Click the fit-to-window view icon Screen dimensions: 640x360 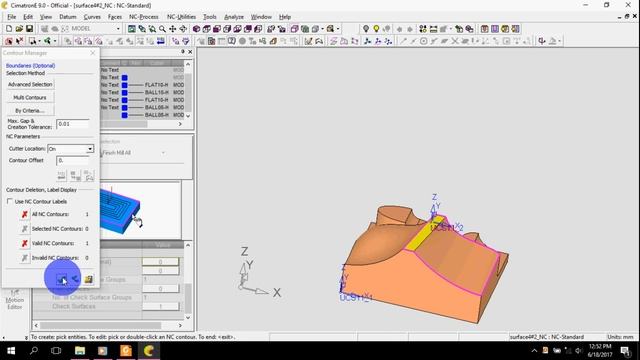click(x=132, y=29)
